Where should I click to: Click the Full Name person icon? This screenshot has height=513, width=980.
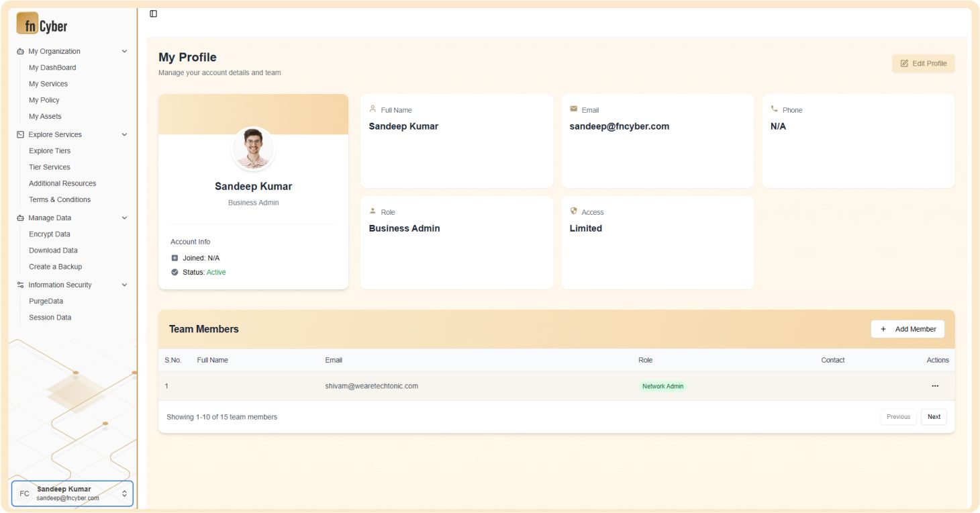pos(373,108)
